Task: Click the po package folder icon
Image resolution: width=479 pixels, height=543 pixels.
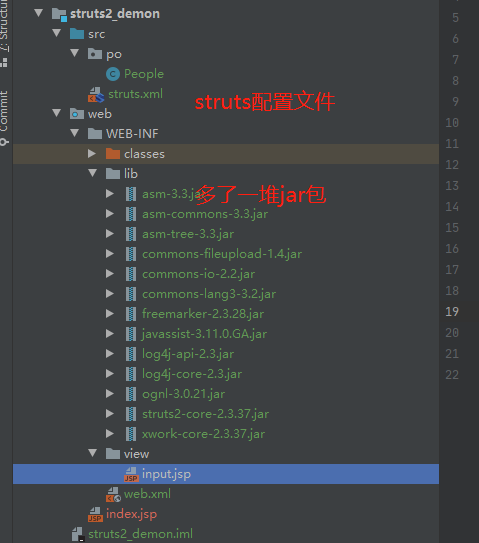Action: click(x=95, y=54)
